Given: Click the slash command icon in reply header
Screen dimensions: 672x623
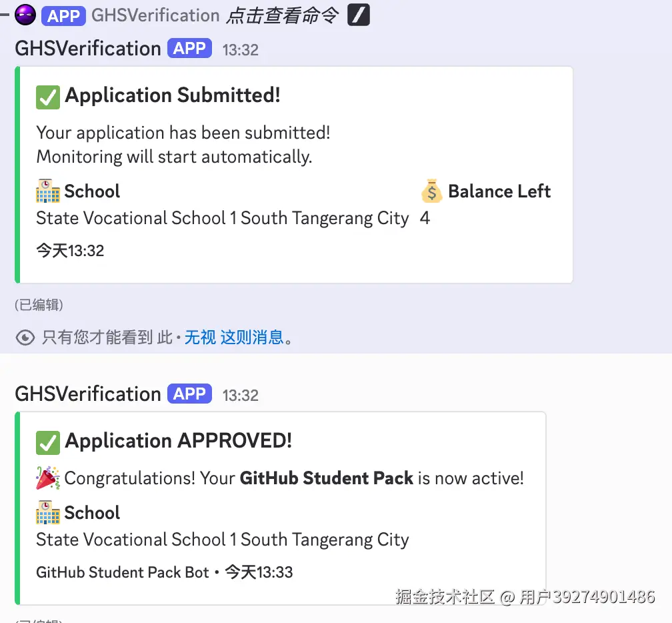Looking at the screenshot, I should click(358, 15).
